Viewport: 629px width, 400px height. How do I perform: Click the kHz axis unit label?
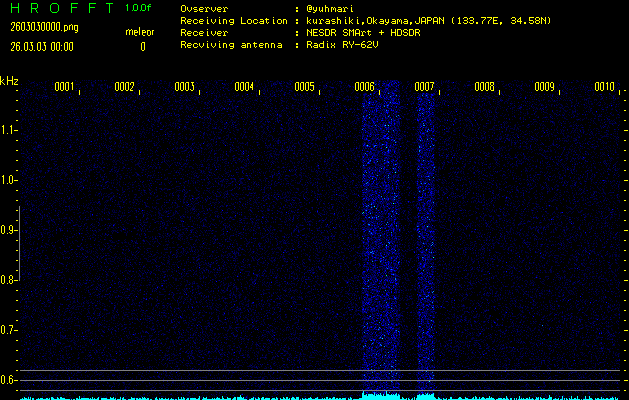coord(10,81)
